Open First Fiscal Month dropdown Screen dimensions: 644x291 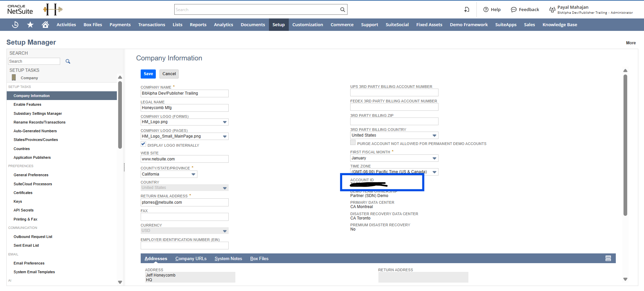click(434, 158)
